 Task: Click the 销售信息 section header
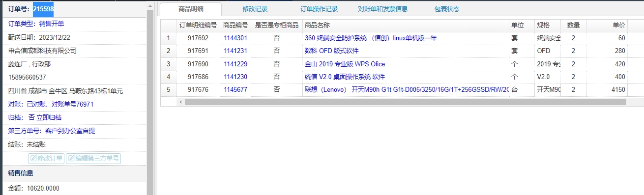(74, 173)
